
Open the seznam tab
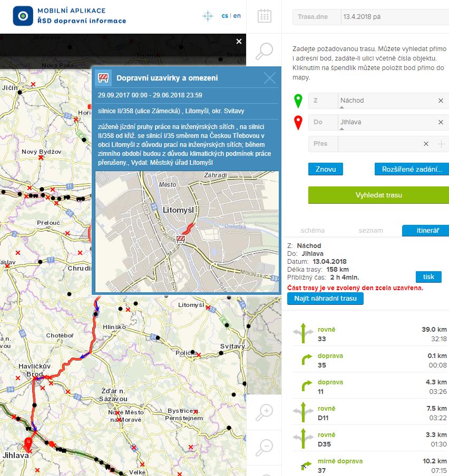point(371,231)
